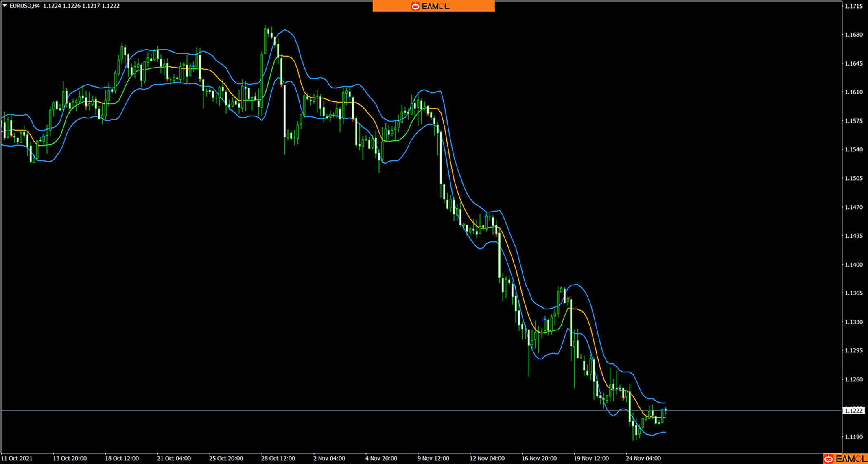Click the 1.1540 price scale label

coord(854,149)
